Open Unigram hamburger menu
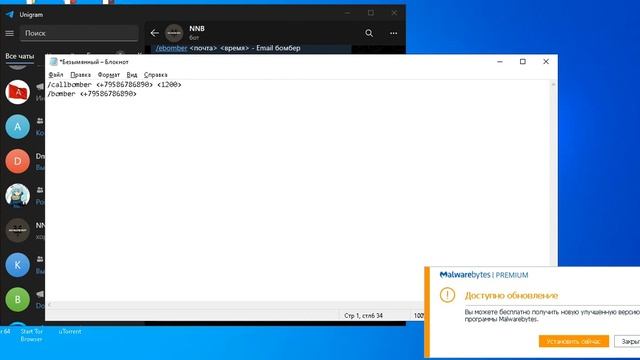Image resolution: width=640 pixels, height=360 pixels. point(9,33)
